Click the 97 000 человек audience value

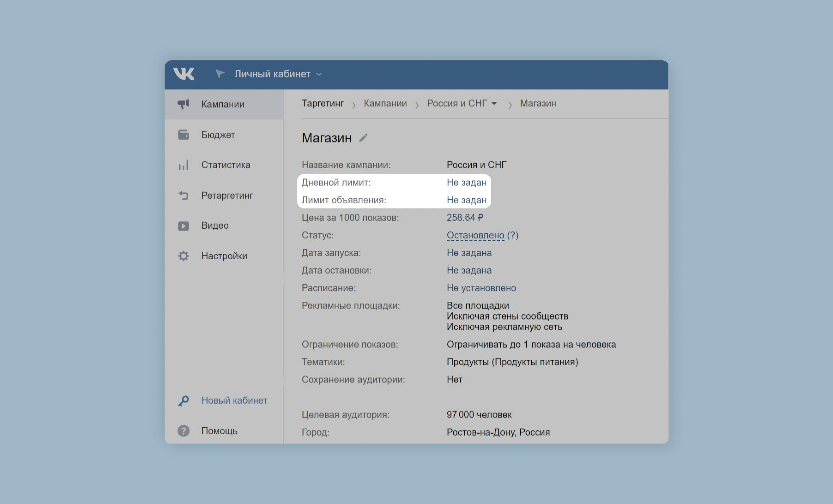[479, 415]
